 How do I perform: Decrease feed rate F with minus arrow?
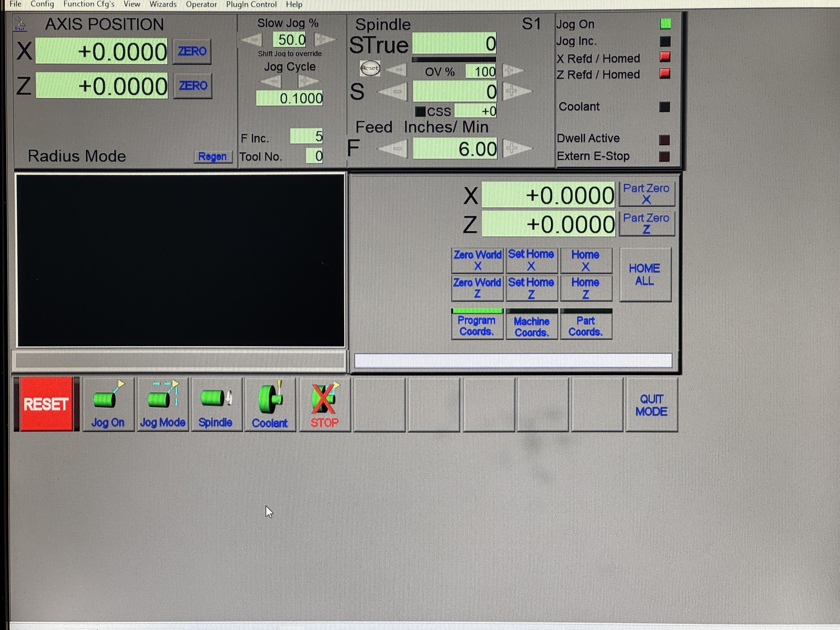tap(393, 149)
